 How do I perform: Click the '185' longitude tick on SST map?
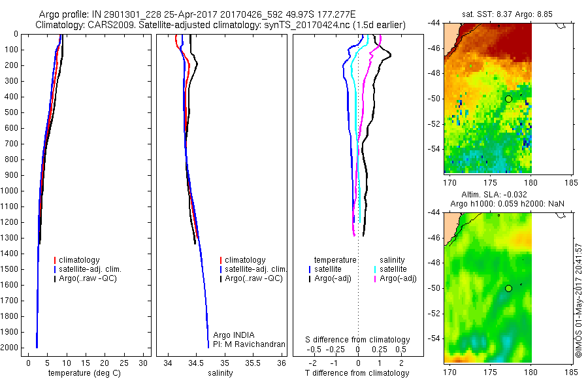571,183
